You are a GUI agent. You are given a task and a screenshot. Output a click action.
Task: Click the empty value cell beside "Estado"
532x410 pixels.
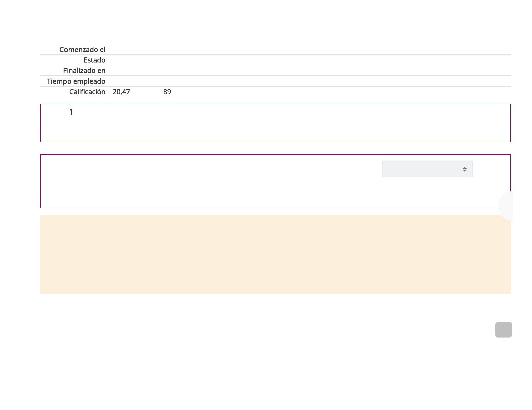(302, 60)
